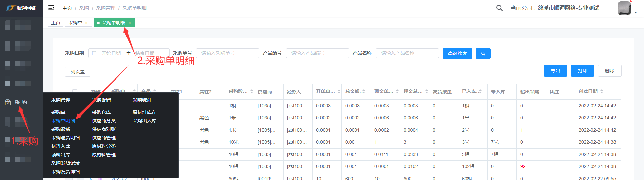Screen dimensions: 644x180
Task: Click the 顺通网络 logo
Action: pos(21,8)
